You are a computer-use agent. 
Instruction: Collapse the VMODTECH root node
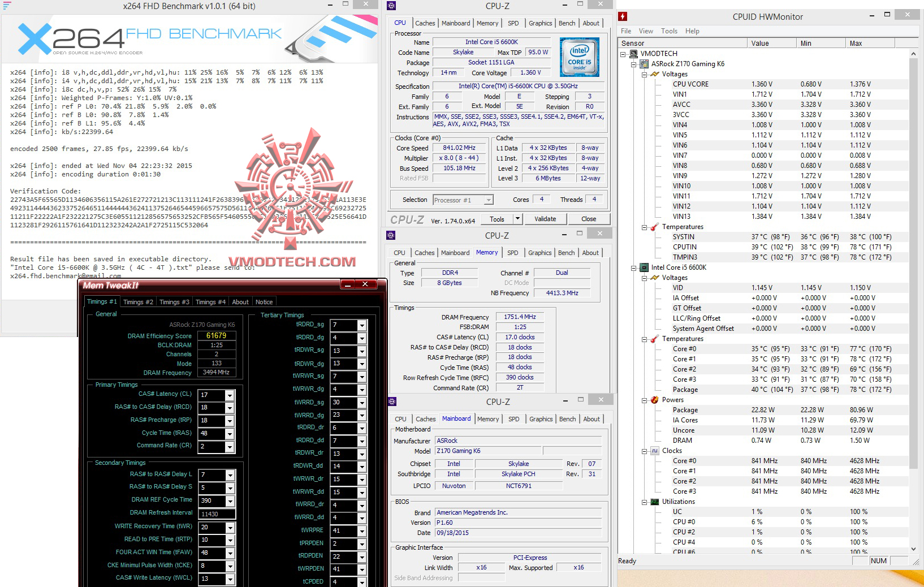623,54
